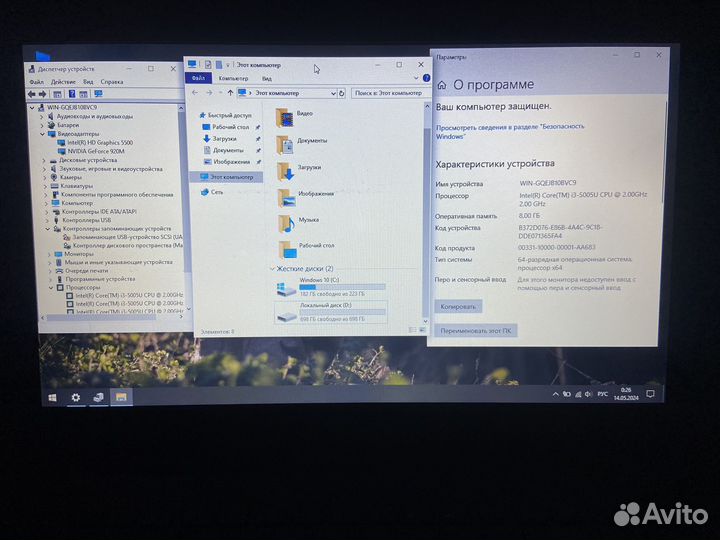Click volume speaker icon in system tray

(x=588, y=394)
